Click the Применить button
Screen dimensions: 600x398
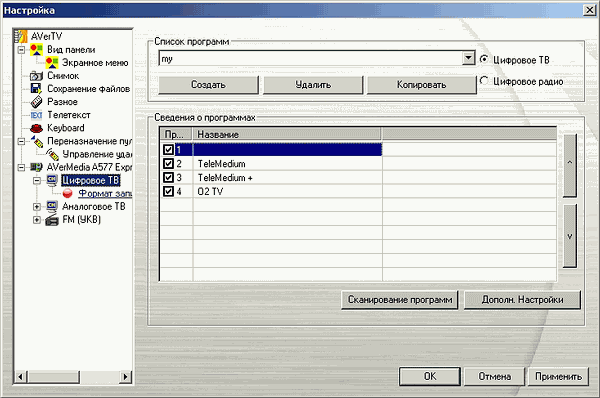[x=558, y=377]
